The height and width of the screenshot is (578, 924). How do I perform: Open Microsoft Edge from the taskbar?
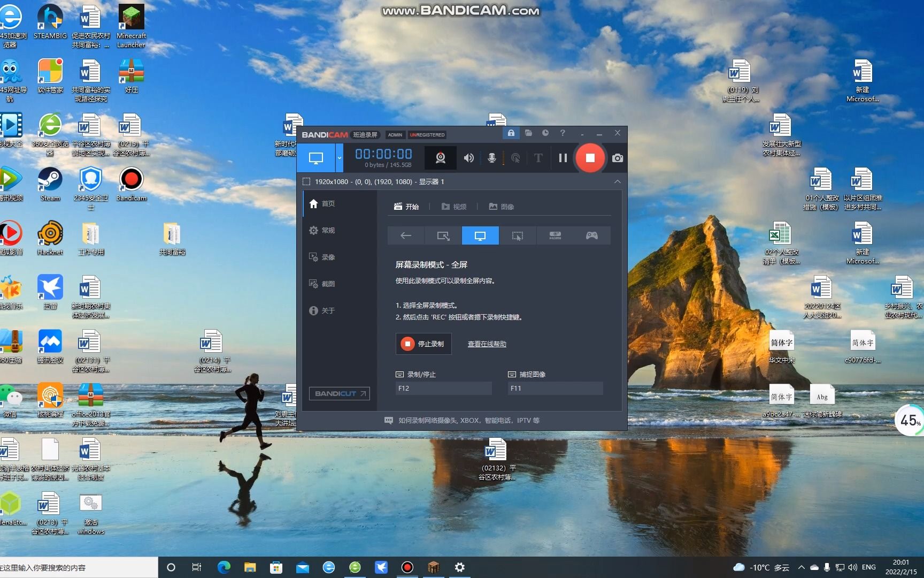(x=224, y=567)
